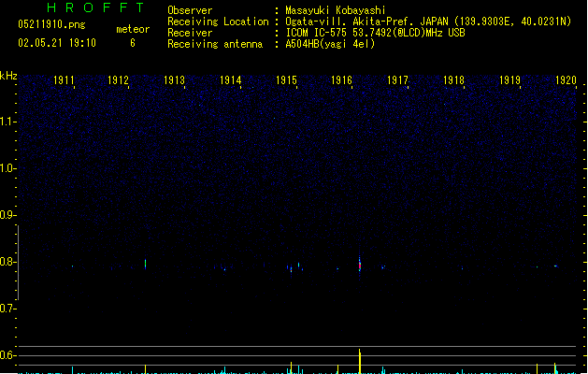Image resolution: width=588 pixels, height=374 pixels.
Task: Click the Receiving Location label
Action: pos(218,22)
